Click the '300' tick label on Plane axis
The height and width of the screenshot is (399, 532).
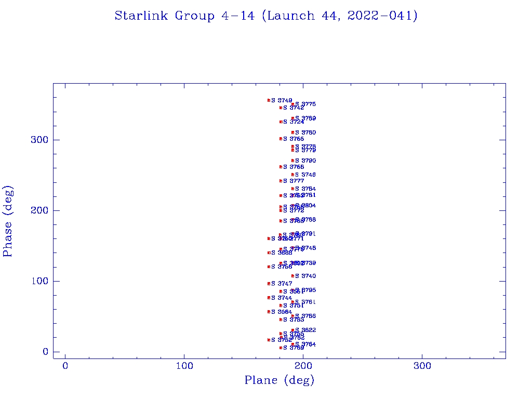click(x=422, y=366)
